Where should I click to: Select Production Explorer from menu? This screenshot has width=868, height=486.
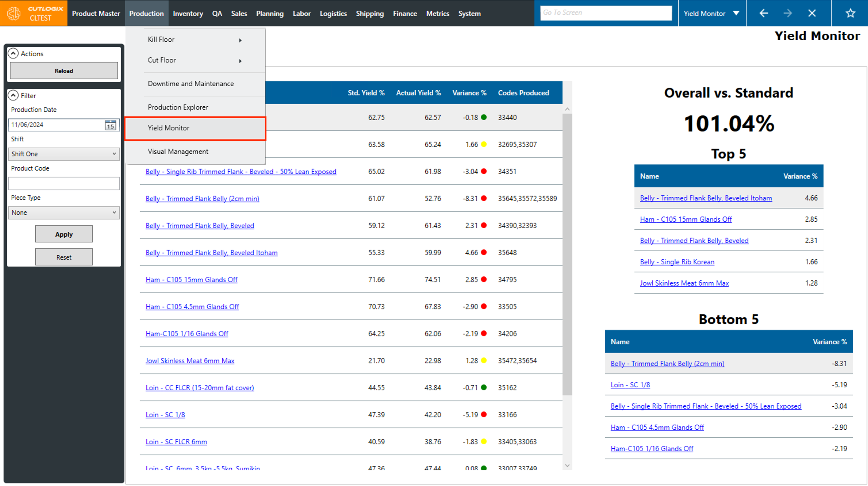click(178, 107)
